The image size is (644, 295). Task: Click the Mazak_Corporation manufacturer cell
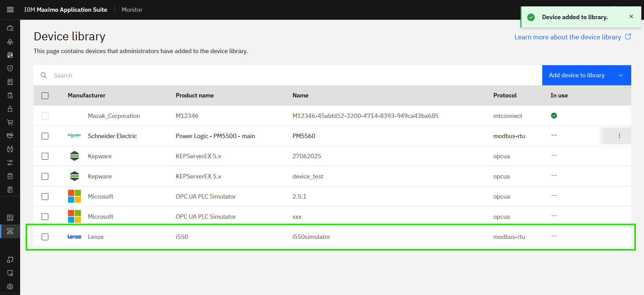coord(114,116)
